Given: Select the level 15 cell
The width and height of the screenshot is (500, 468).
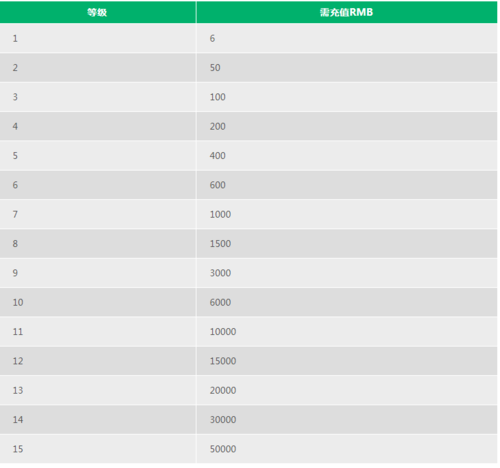Looking at the screenshot, I should click(x=97, y=449).
